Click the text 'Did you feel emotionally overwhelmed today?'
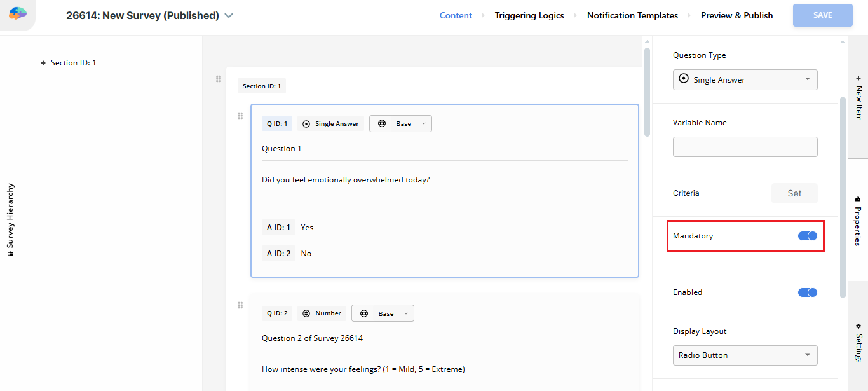868x391 pixels. pos(346,180)
